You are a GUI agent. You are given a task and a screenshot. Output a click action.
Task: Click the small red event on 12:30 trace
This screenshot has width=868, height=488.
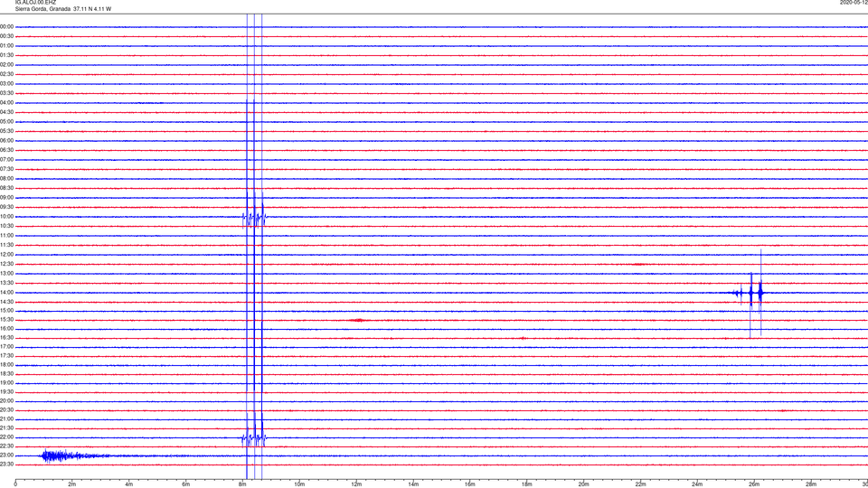[x=639, y=265]
